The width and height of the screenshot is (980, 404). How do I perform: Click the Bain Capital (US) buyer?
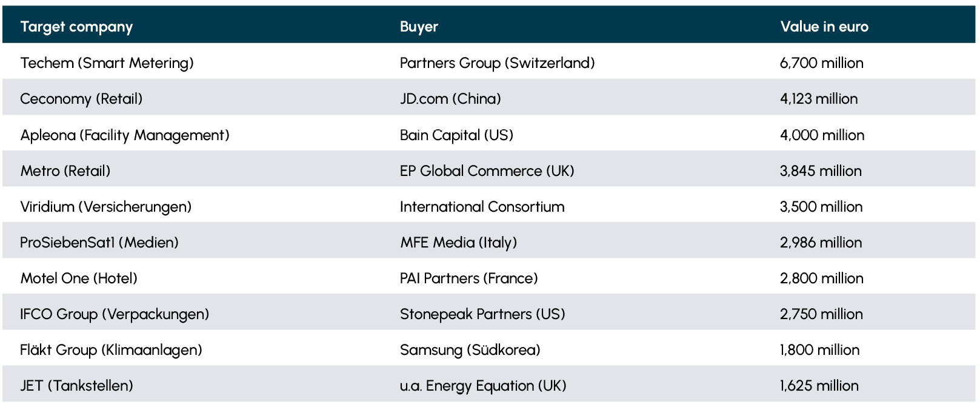click(456, 135)
